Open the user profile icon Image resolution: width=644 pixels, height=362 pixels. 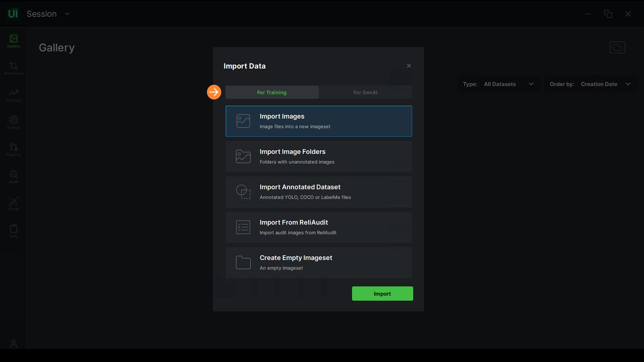[13, 344]
